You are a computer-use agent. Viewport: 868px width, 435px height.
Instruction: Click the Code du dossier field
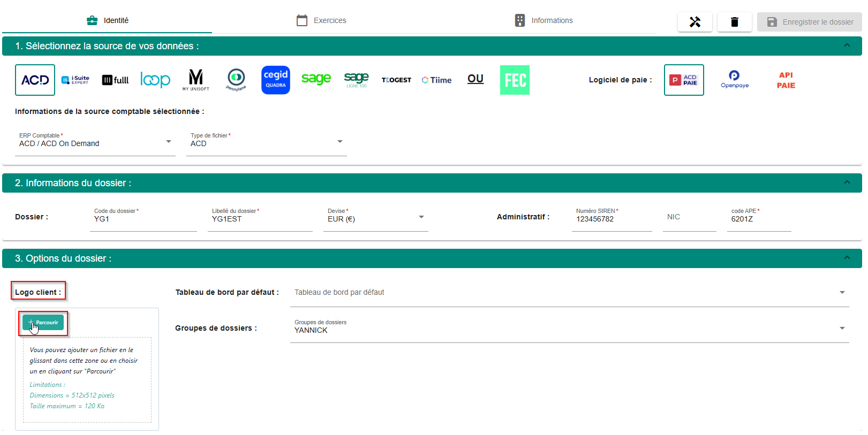pyautogui.click(x=144, y=218)
